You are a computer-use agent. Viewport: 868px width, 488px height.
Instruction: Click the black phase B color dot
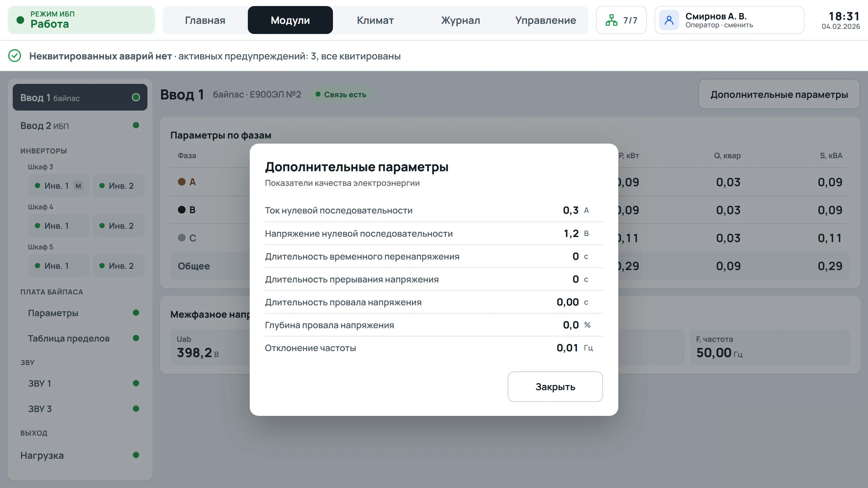pos(182,210)
